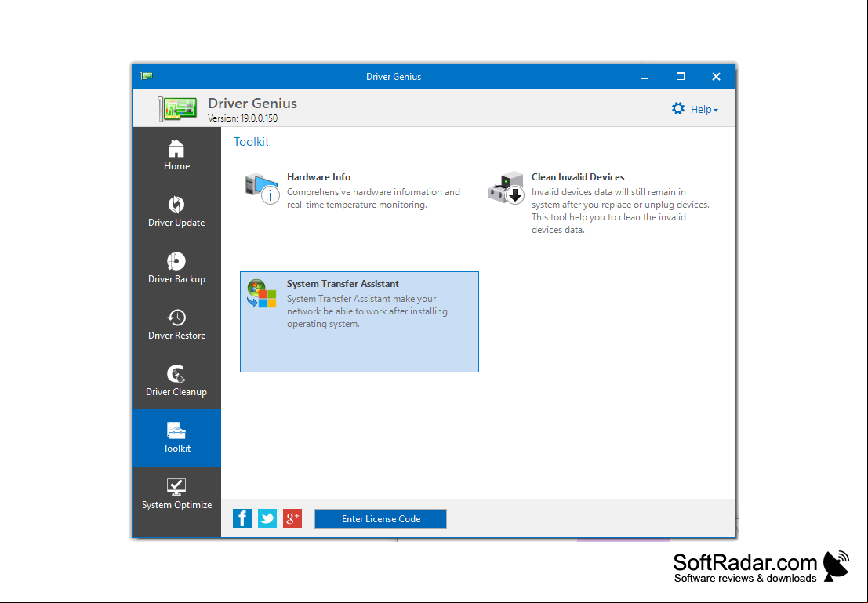
Task: Click 'Comprehensive hardware information and' description text
Action: pos(374,192)
